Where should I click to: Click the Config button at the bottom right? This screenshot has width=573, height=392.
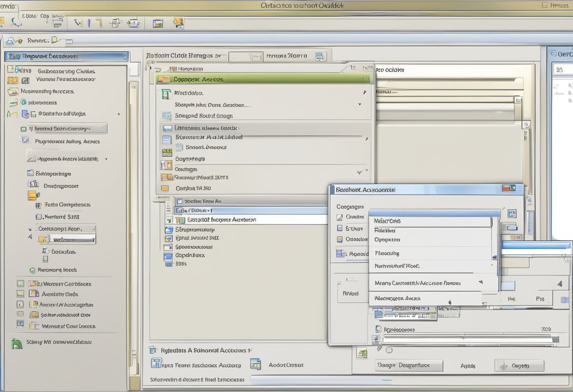(x=519, y=365)
